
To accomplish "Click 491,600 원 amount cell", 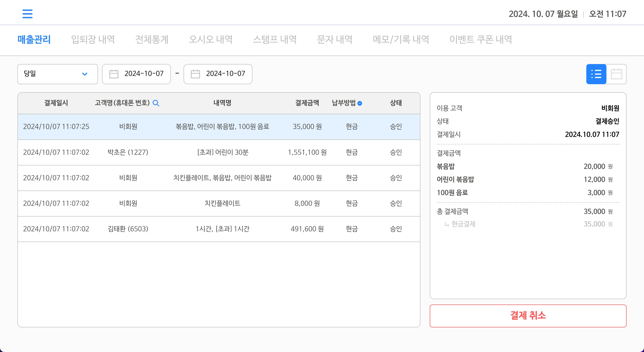I will 307,229.
